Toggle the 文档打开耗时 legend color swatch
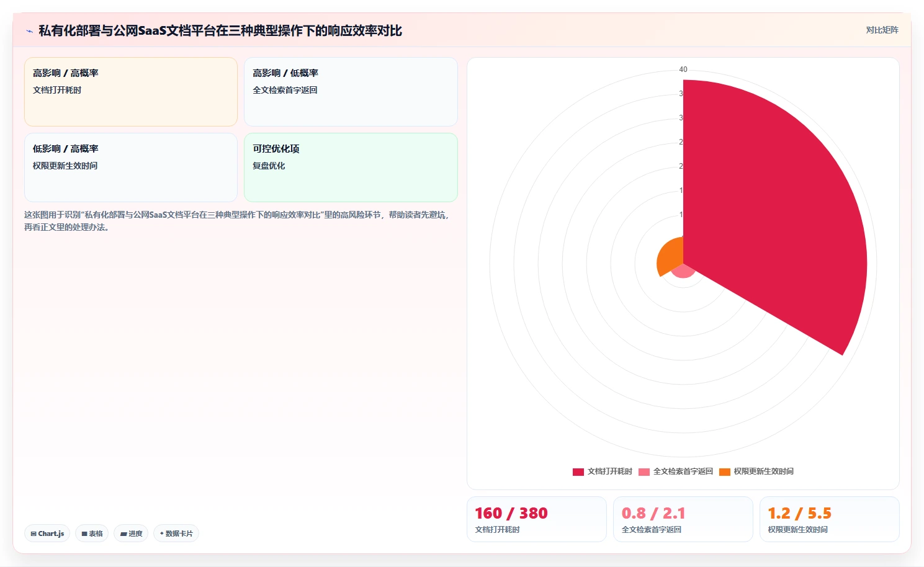The width and height of the screenshot is (924, 567). [578, 471]
